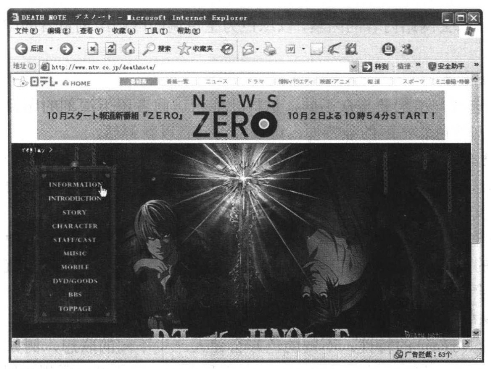The image size is (491, 369).
Task: Open the 工具 (Tools) menu
Action: coord(156,31)
